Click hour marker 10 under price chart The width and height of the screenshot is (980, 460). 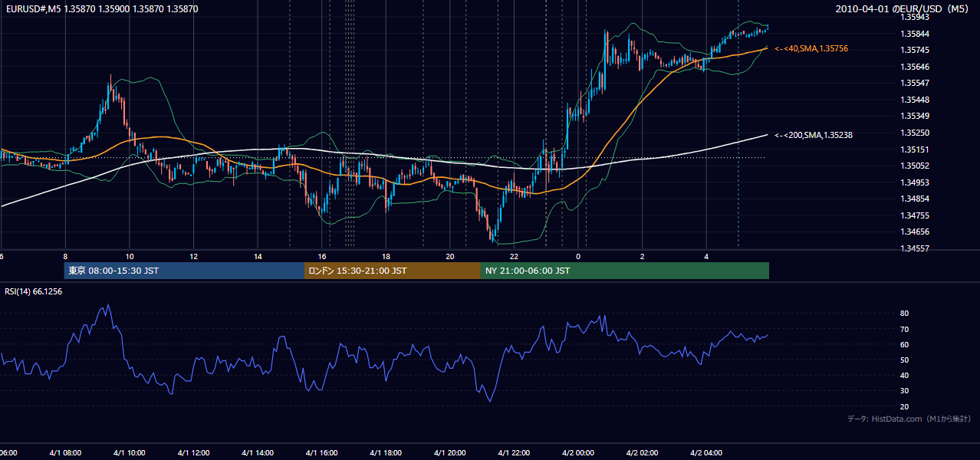pos(130,257)
